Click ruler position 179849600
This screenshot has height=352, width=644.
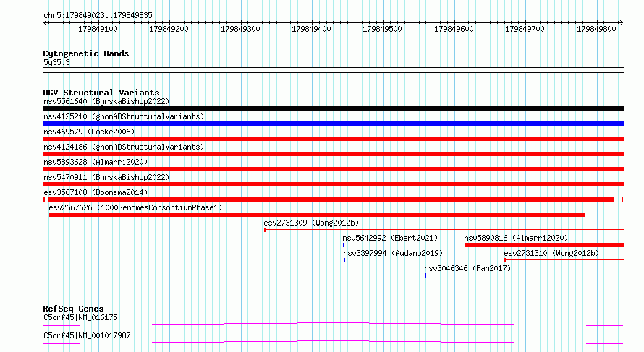pos(454,29)
